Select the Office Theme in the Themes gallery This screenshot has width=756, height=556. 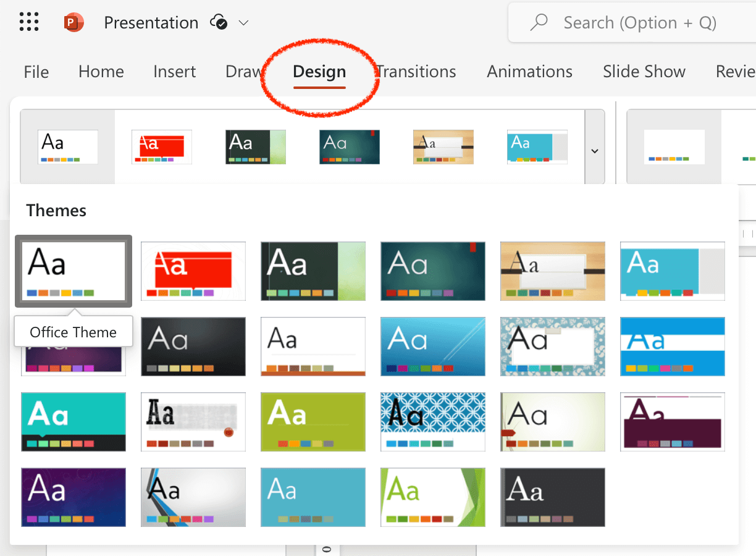[73, 271]
